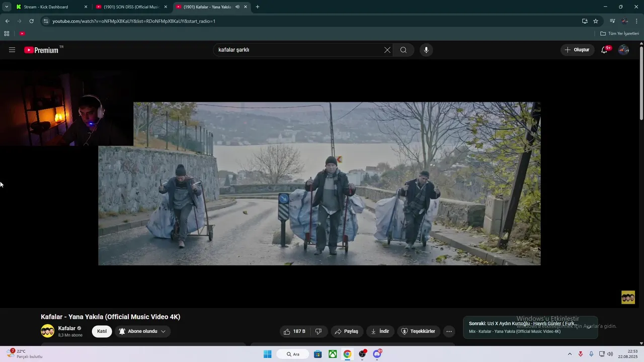
Task: Open Discord from taskbar
Action: [377, 354]
